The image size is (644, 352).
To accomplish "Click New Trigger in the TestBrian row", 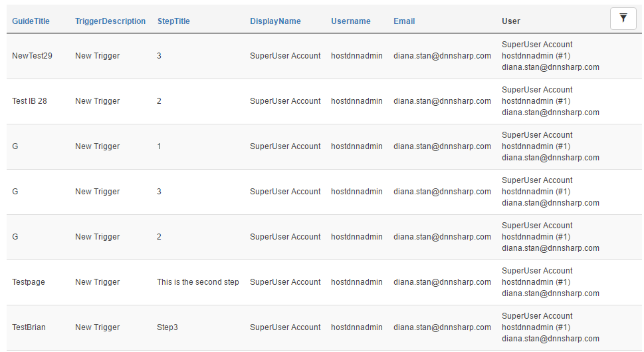I will [x=97, y=327].
